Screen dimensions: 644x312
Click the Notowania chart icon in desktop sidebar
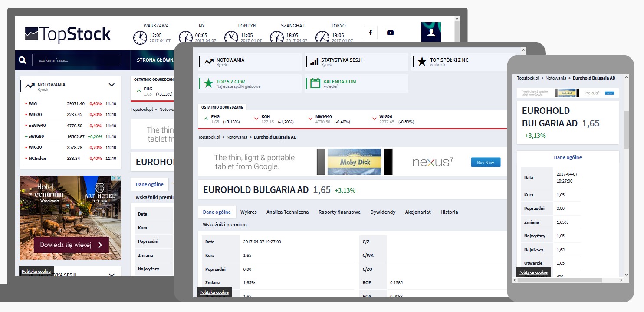(30, 86)
